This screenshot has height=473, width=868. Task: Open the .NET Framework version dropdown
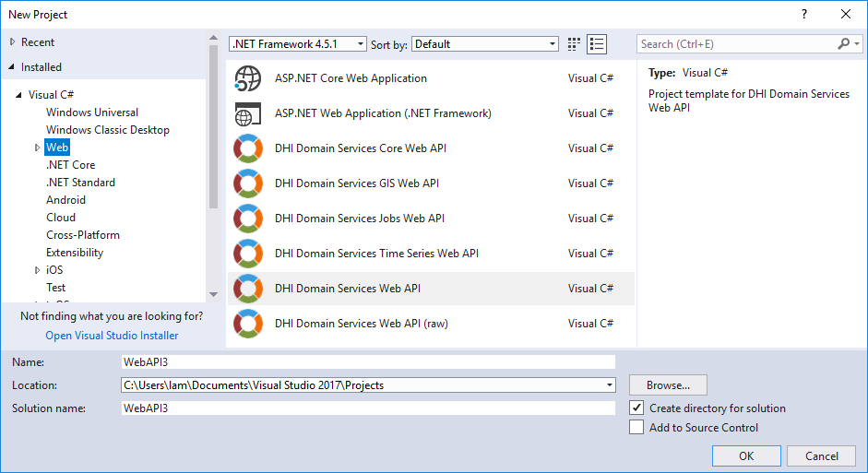pyautogui.click(x=297, y=44)
